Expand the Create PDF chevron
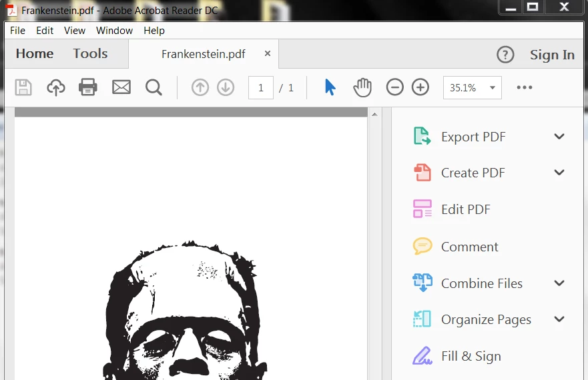The height and width of the screenshot is (380, 588). pos(559,173)
